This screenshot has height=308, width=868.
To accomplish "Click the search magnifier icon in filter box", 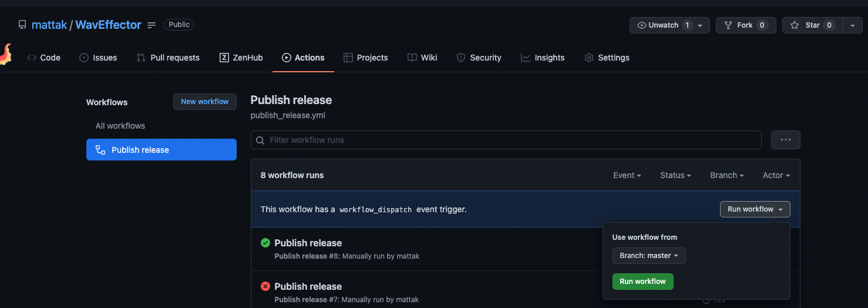I will 260,140.
